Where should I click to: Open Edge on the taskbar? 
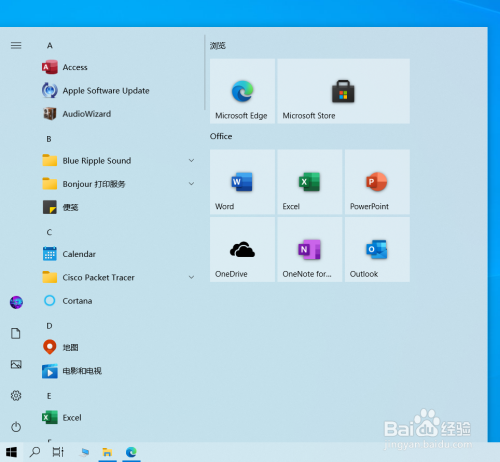pyautogui.click(x=131, y=452)
